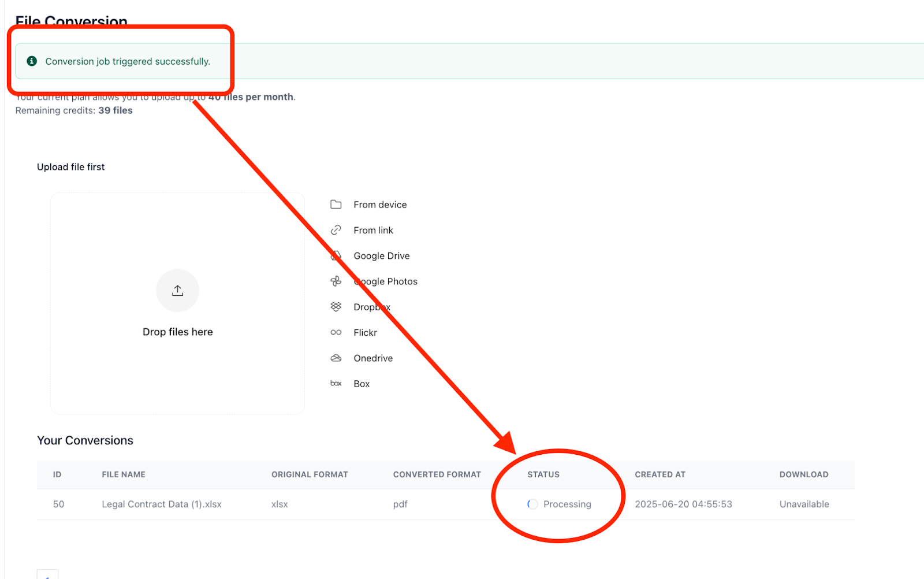Click the Processing status spinner
Image resolution: width=924 pixels, height=579 pixels.
point(532,504)
